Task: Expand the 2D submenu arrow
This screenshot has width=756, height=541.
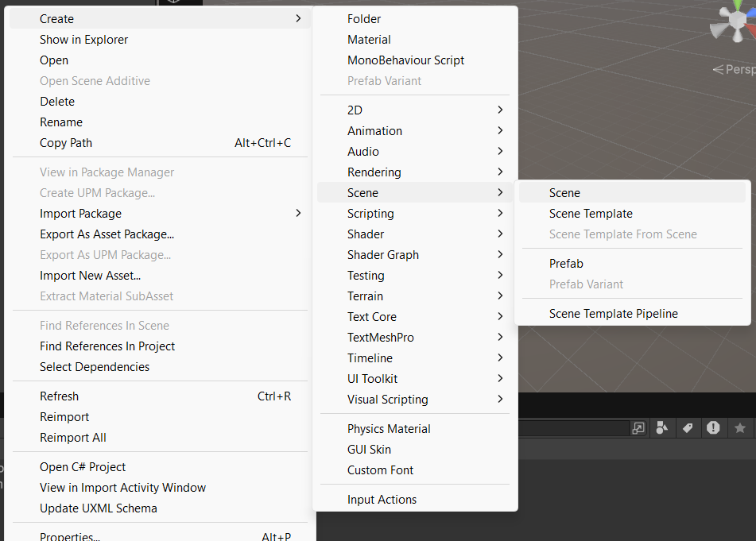Action: pyautogui.click(x=500, y=110)
